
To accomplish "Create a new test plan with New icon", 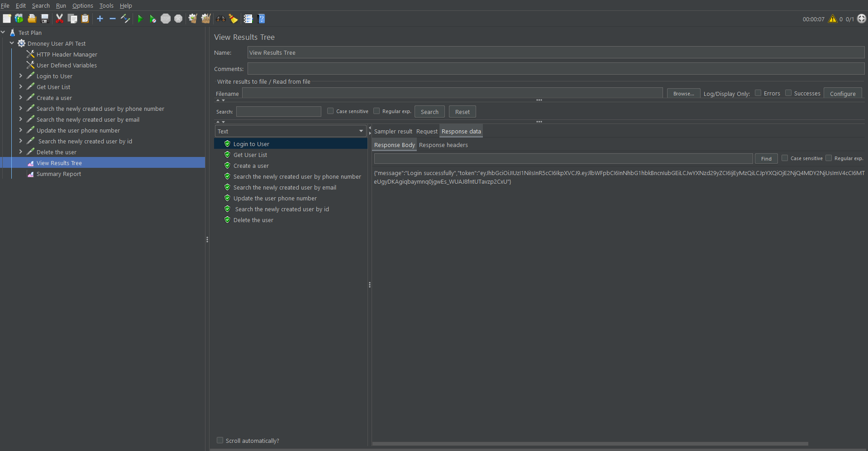I will click(x=7, y=19).
